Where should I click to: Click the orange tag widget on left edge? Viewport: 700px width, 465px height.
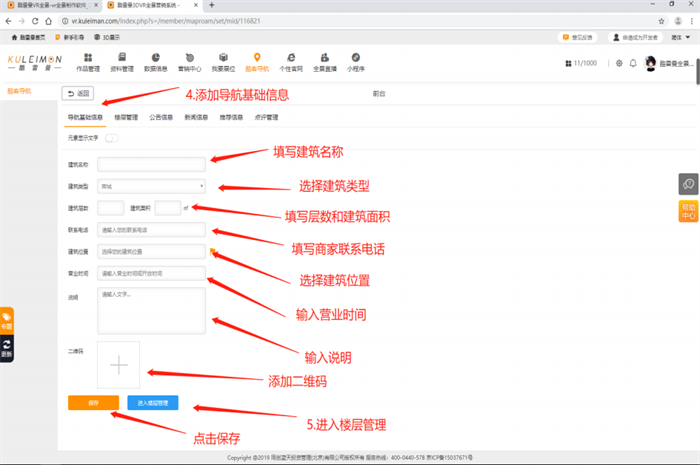[x=7, y=321]
